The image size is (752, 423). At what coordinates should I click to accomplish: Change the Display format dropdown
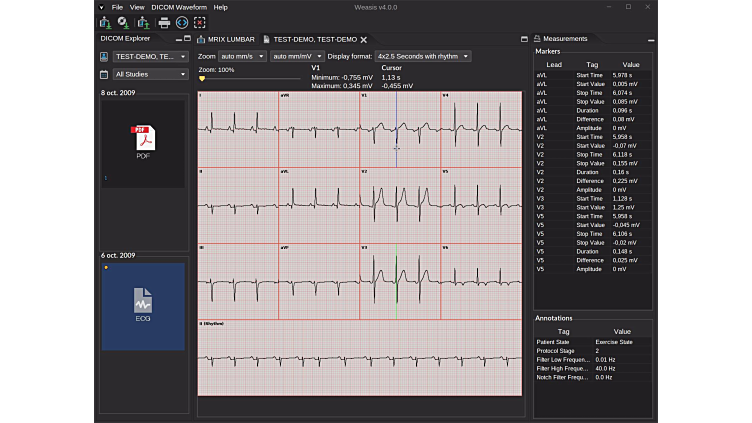click(x=423, y=57)
